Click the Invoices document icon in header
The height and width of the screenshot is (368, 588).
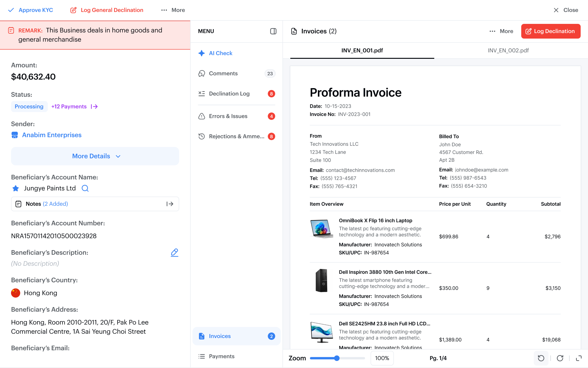click(x=294, y=31)
